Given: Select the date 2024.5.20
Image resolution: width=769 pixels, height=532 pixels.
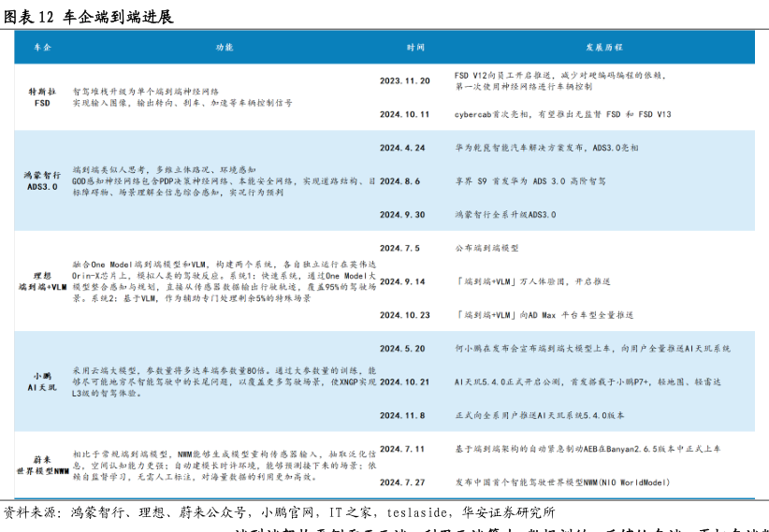Looking at the screenshot, I should [x=403, y=348].
